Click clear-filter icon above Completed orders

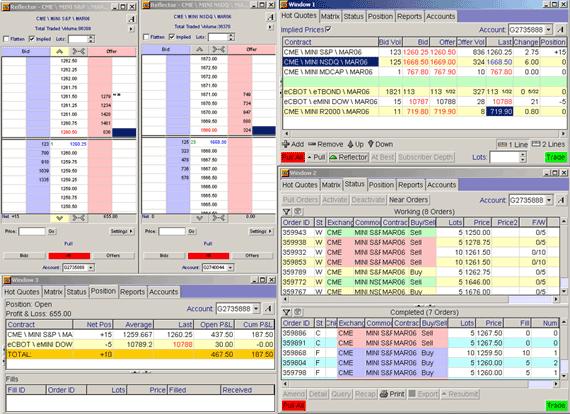click(x=297, y=312)
